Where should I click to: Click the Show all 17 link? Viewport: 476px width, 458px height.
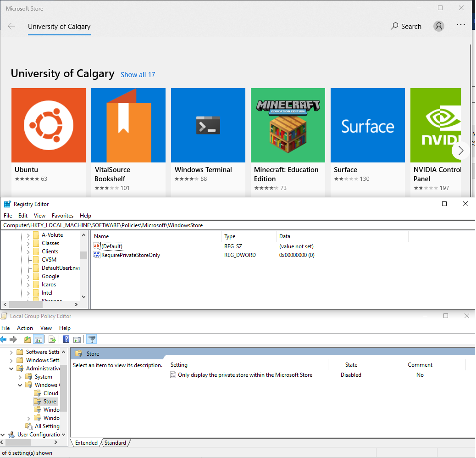tap(138, 75)
